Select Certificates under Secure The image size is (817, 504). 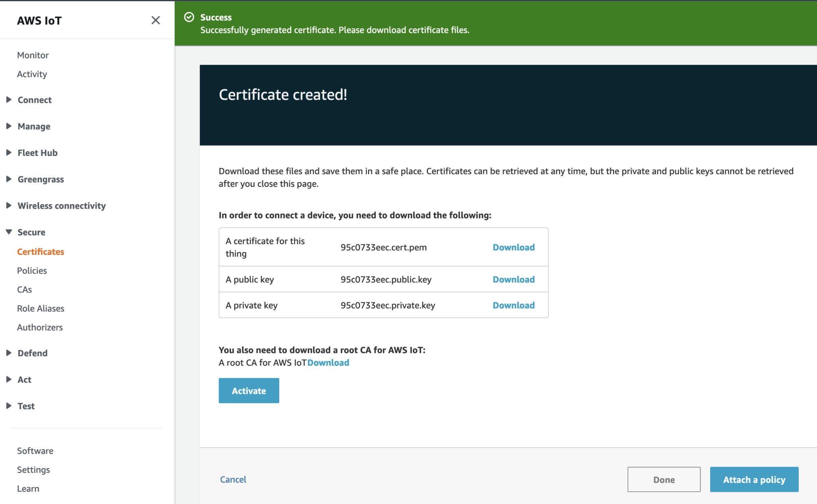41,252
